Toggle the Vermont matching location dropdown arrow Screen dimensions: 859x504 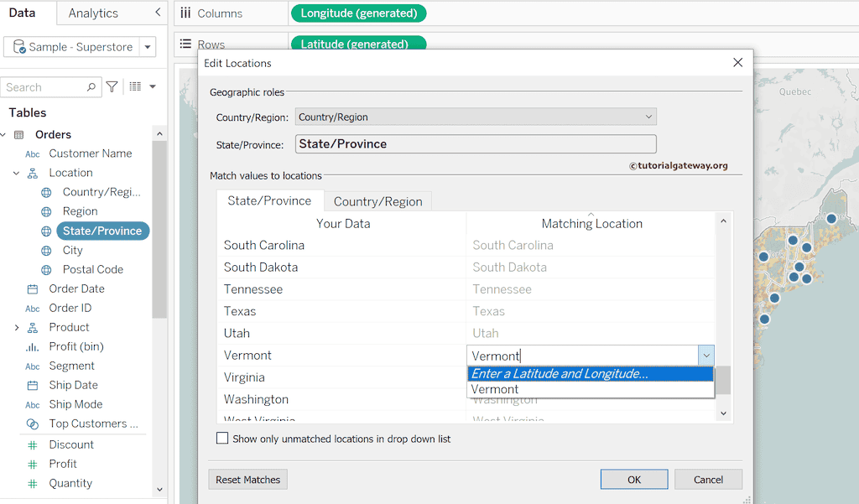705,356
